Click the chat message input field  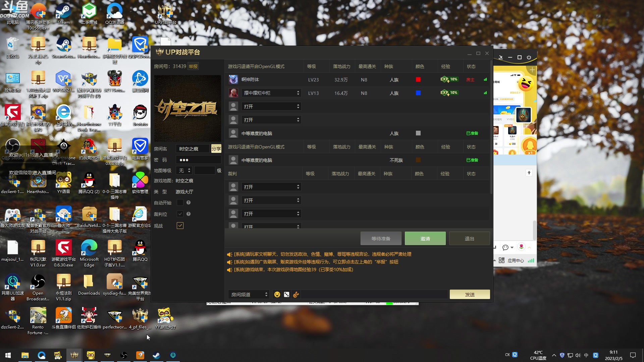pyautogui.click(x=374, y=294)
